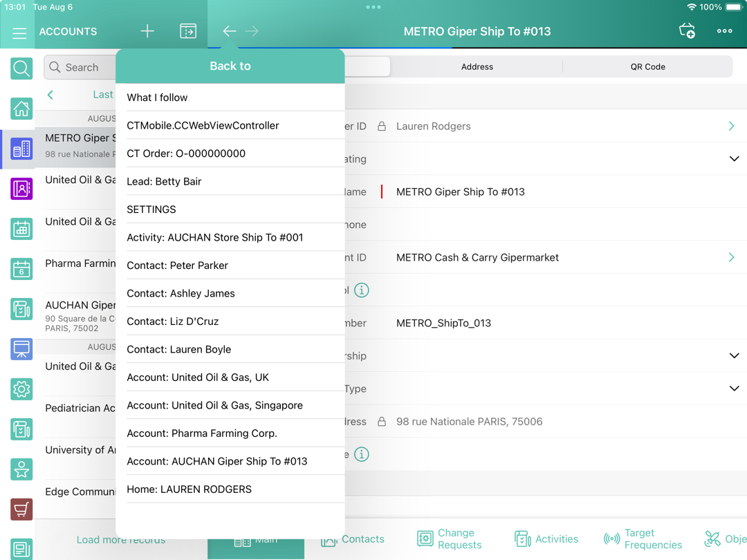Tap the plus icon to add account

pos(147,31)
